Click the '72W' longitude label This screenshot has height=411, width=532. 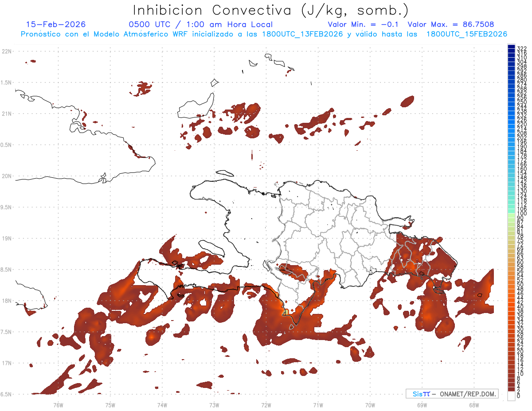(266, 405)
